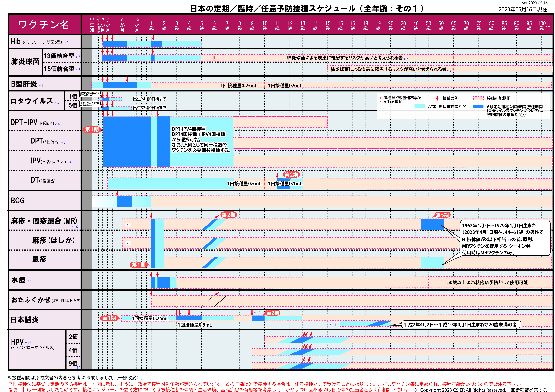Select the DT (2種混合) row label

point(43,180)
